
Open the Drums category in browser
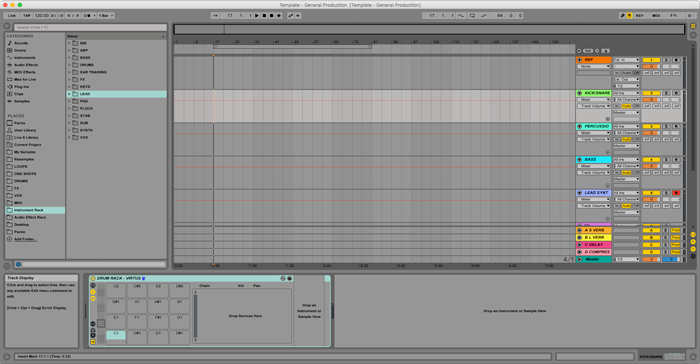20,50
